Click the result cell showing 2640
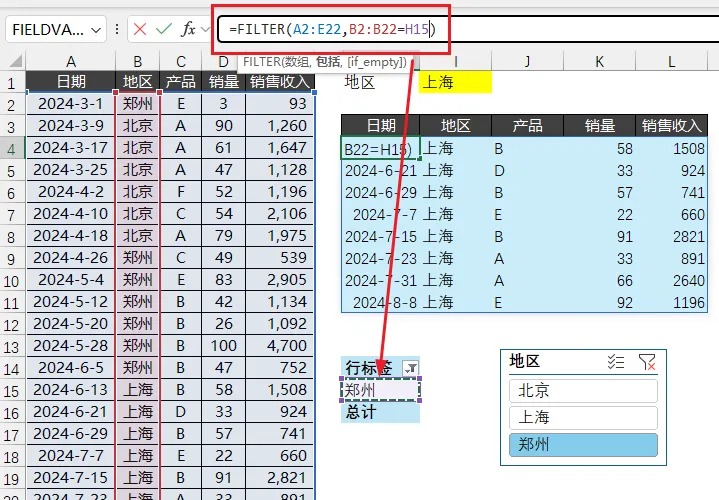Image resolution: width=719 pixels, height=500 pixels. click(x=671, y=281)
